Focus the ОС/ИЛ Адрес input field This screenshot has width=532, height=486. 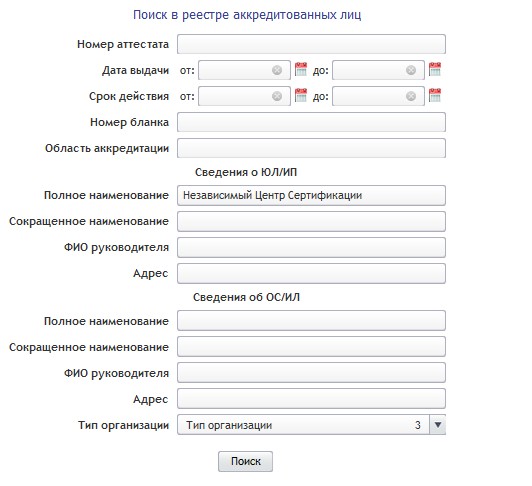(311, 398)
